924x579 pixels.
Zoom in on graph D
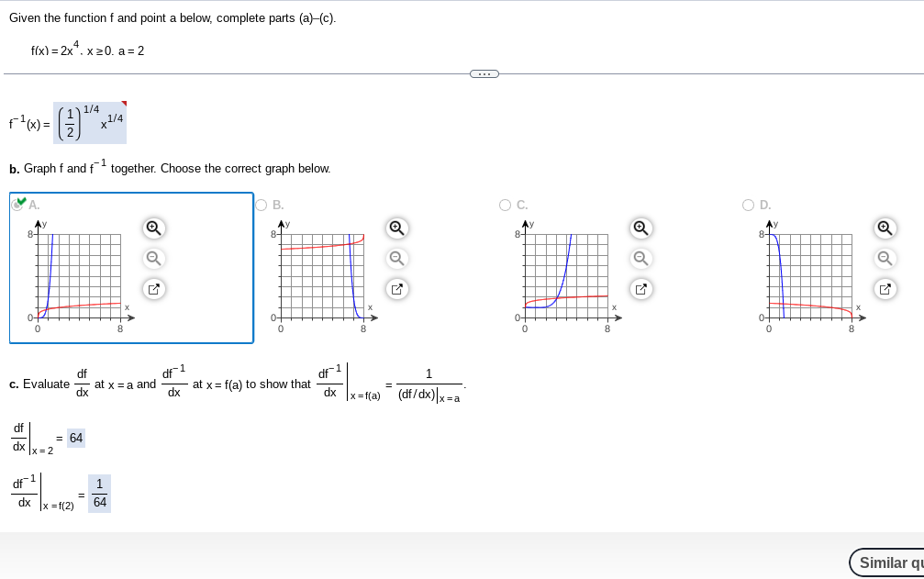884,228
